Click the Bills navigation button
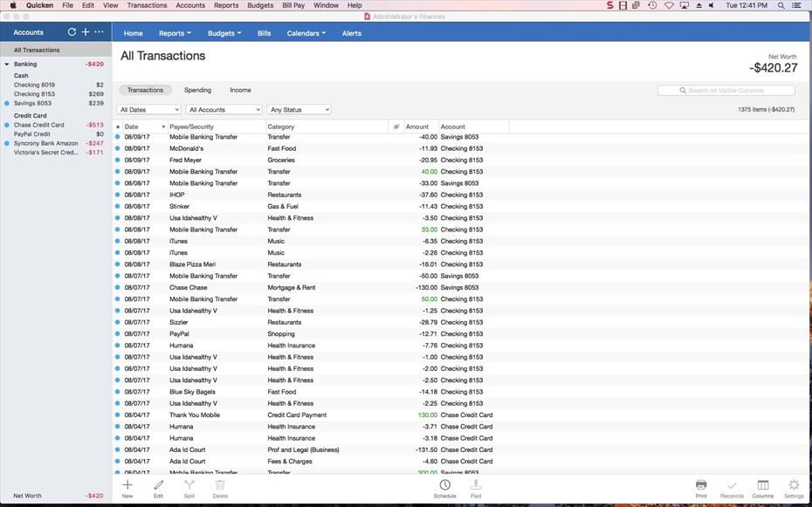The image size is (812, 507). pos(264,33)
